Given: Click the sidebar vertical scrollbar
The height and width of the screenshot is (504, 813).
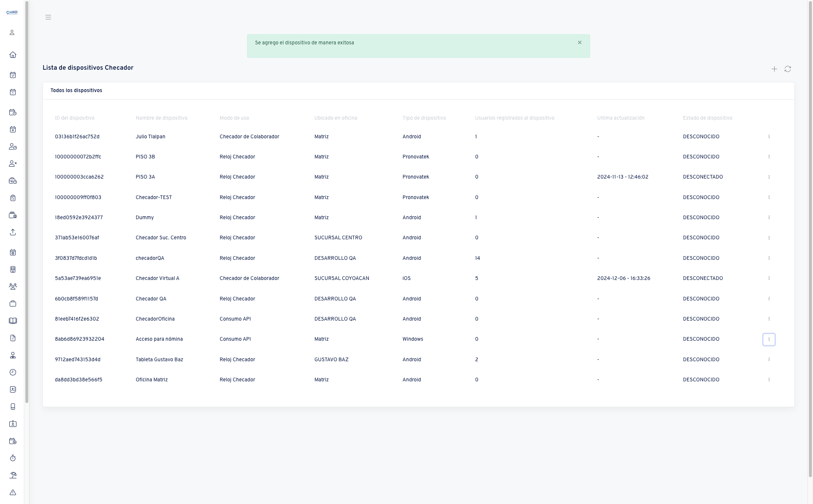Looking at the screenshot, I should pyautogui.click(x=27, y=202).
